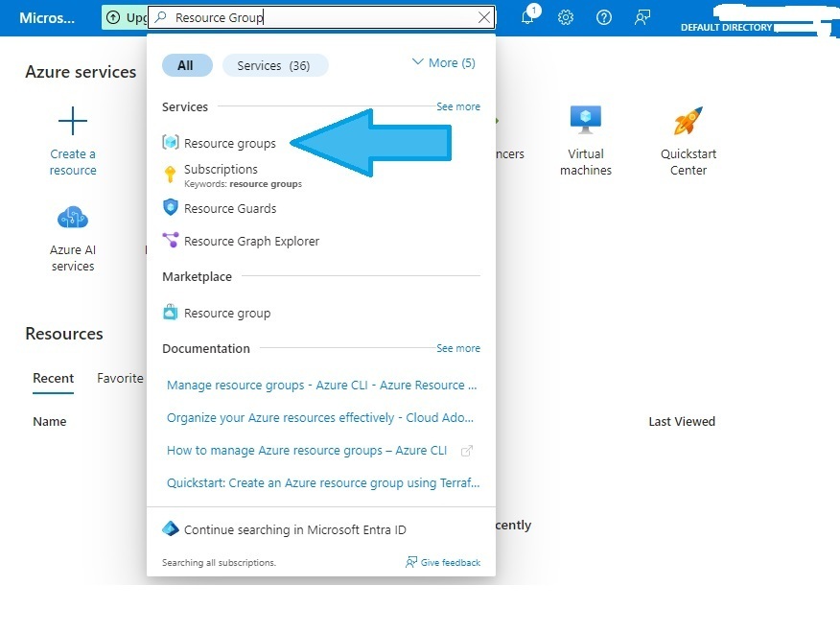This screenshot has width=840, height=632.
Task: Click inside the Resource Group search field
Action: tap(321, 17)
